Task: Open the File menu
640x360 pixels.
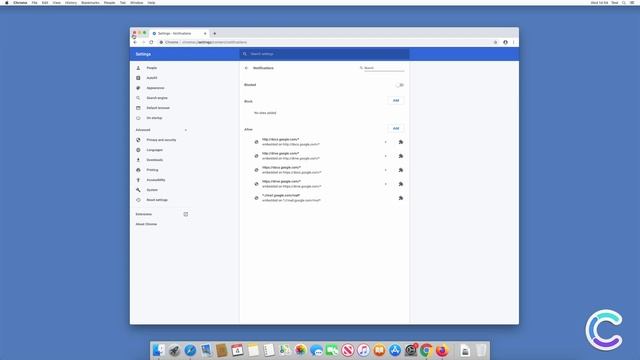Action: pyautogui.click(x=34, y=2)
